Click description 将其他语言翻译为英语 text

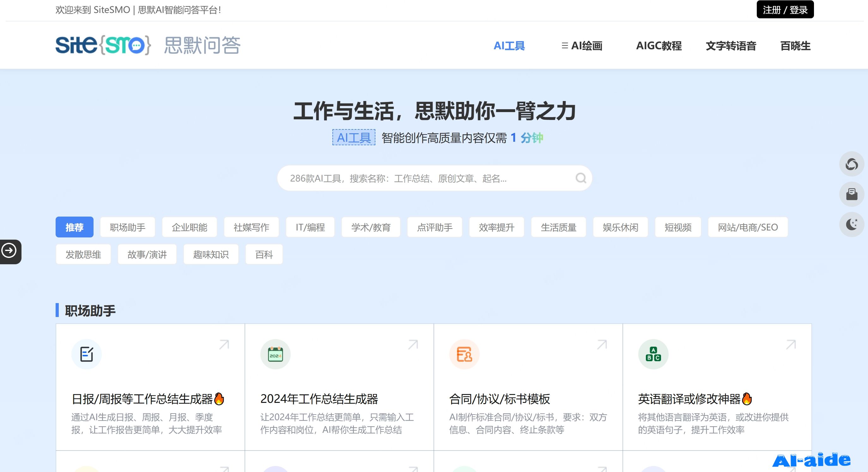click(x=713, y=423)
